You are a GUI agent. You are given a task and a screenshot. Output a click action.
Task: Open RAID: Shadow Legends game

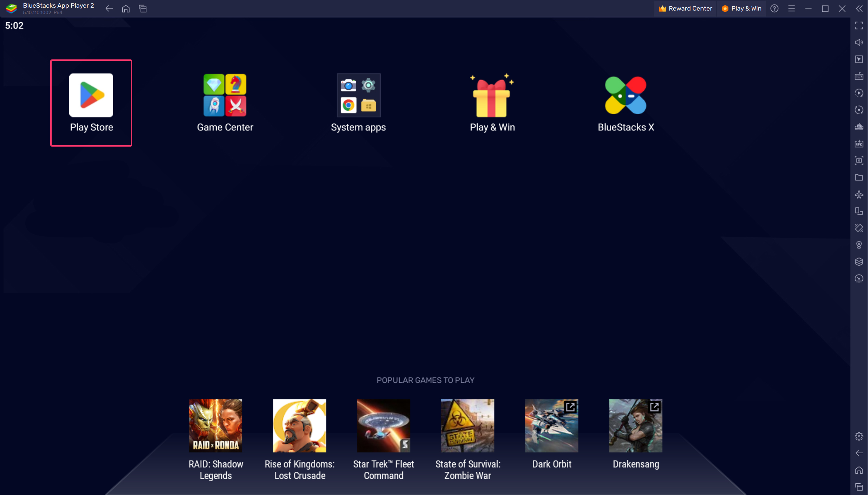point(215,425)
